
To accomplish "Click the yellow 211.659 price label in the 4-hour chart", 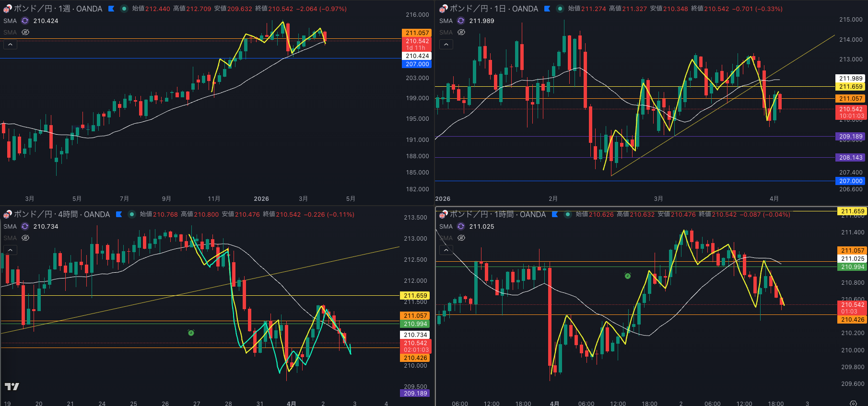I will (415, 296).
